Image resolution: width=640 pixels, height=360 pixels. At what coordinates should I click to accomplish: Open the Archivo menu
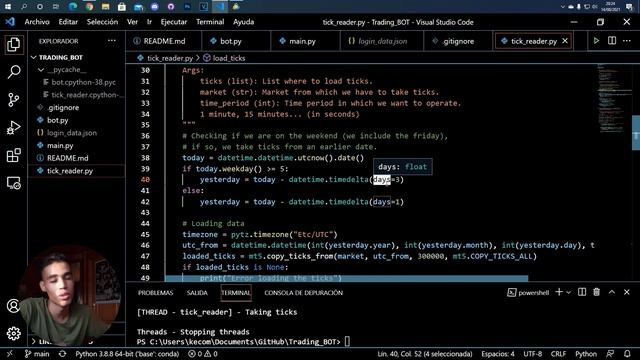click(x=37, y=22)
